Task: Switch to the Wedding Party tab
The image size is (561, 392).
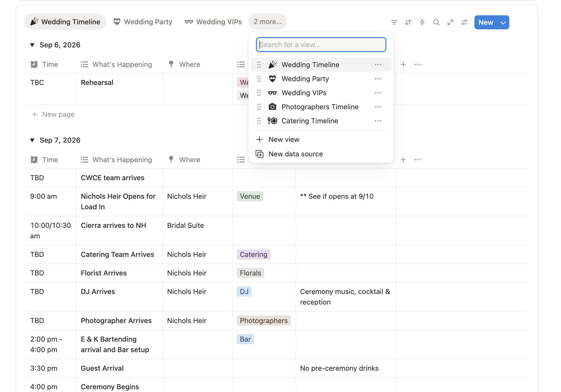Action: [x=143, y=22]
